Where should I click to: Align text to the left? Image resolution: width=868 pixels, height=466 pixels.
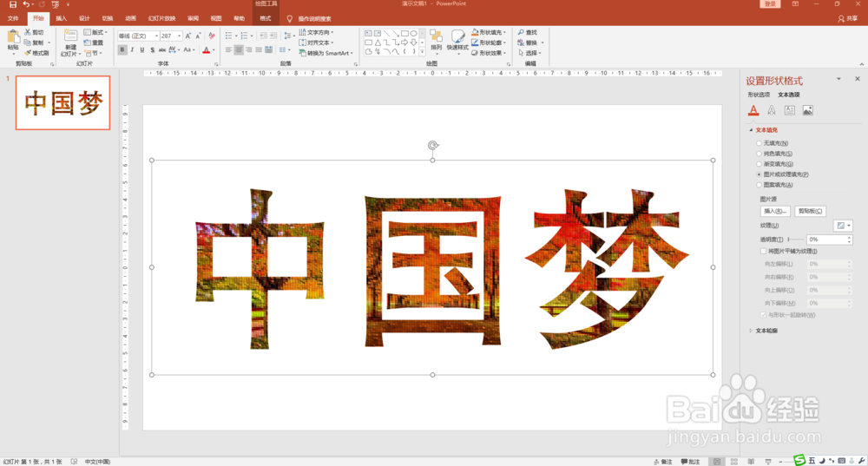[228, 49]
